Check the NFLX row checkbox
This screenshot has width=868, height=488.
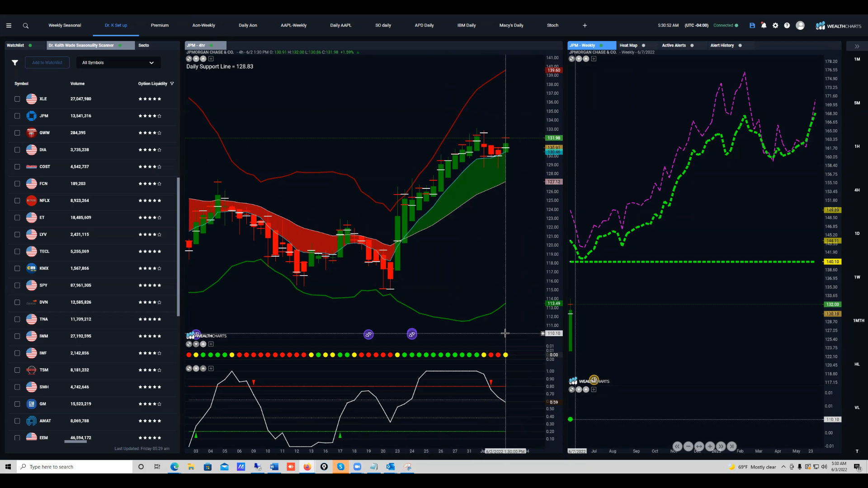(17, 201)
